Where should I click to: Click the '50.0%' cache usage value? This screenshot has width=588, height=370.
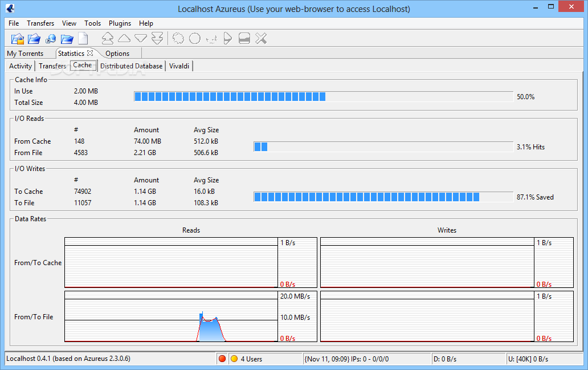[x=525, y=97]
